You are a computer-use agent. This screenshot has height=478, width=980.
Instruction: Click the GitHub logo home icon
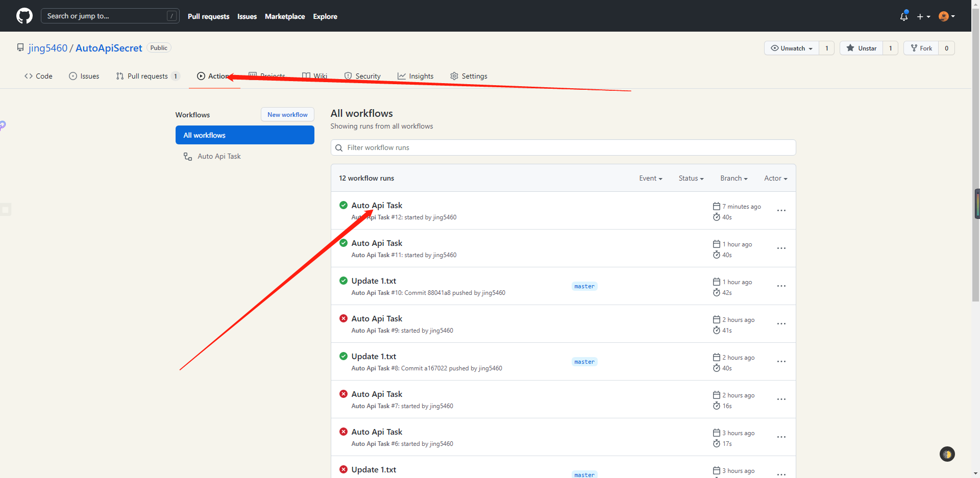24,16
